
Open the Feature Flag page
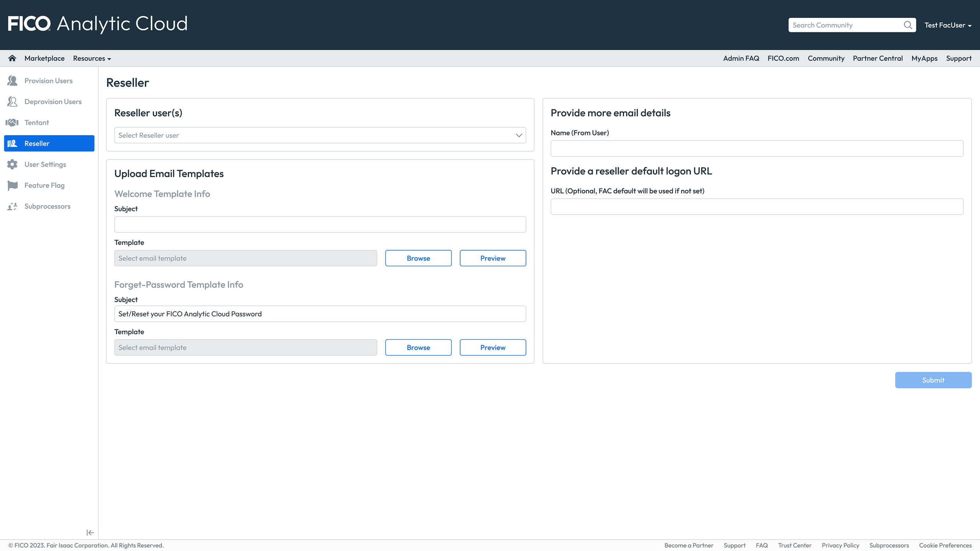tap(49, 186)
